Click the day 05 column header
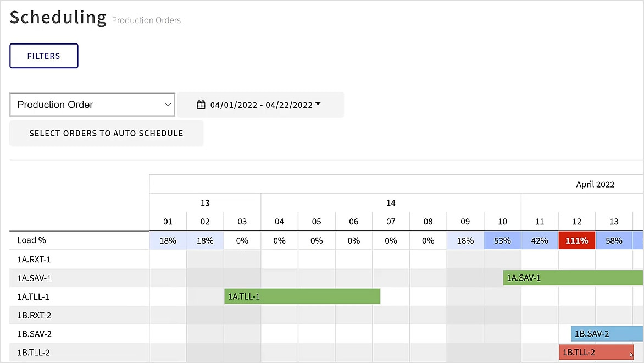644x363 pixels. click(x=316, y=221)
